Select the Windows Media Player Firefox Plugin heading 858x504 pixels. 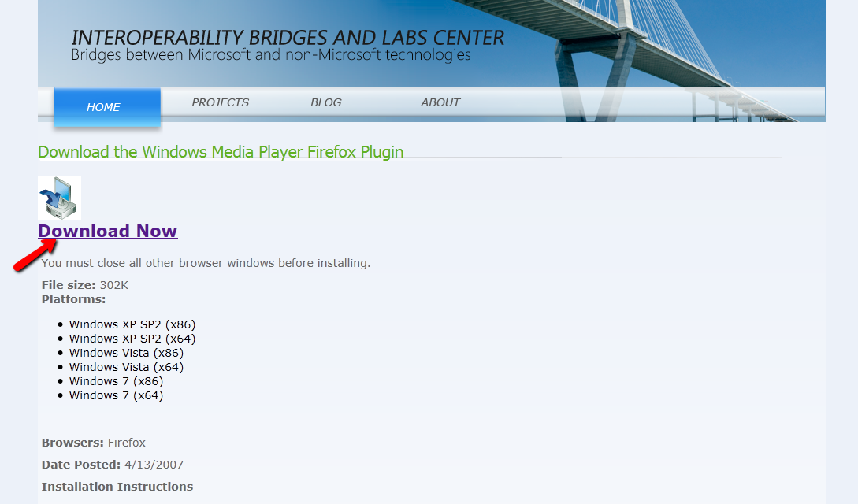pyautogui.click(x=221, y=151)
